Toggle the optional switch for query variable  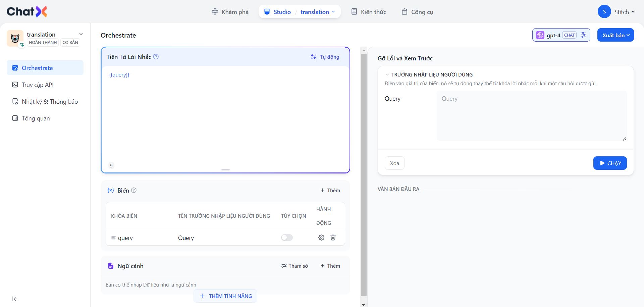[x=287, y=238]
